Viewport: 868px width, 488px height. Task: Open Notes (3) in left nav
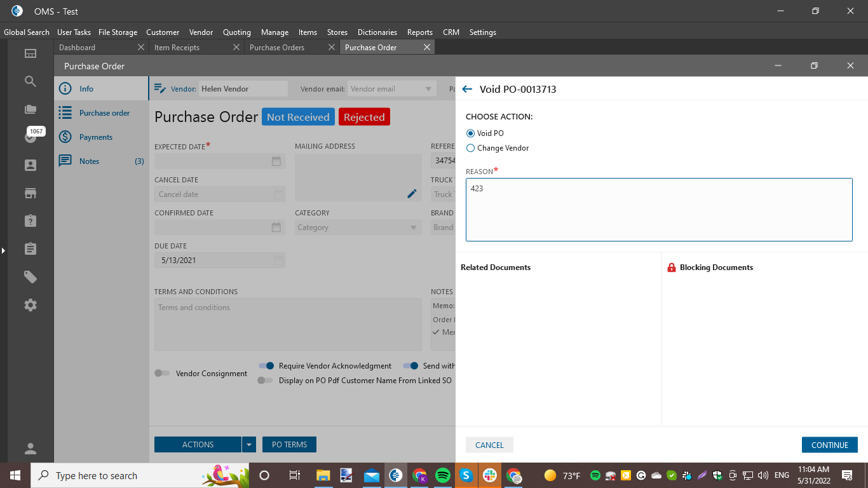[x=102, y=161]
